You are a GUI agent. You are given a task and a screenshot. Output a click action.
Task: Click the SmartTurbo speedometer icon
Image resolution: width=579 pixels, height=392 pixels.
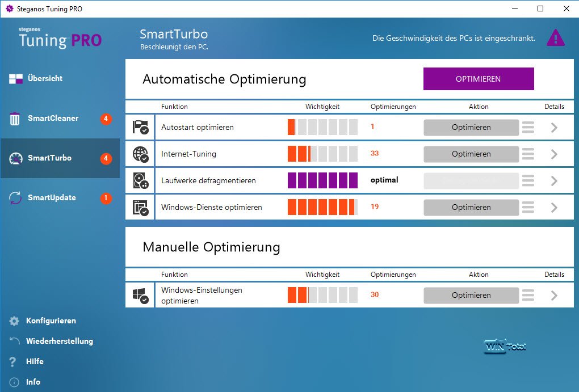point(16,158)
